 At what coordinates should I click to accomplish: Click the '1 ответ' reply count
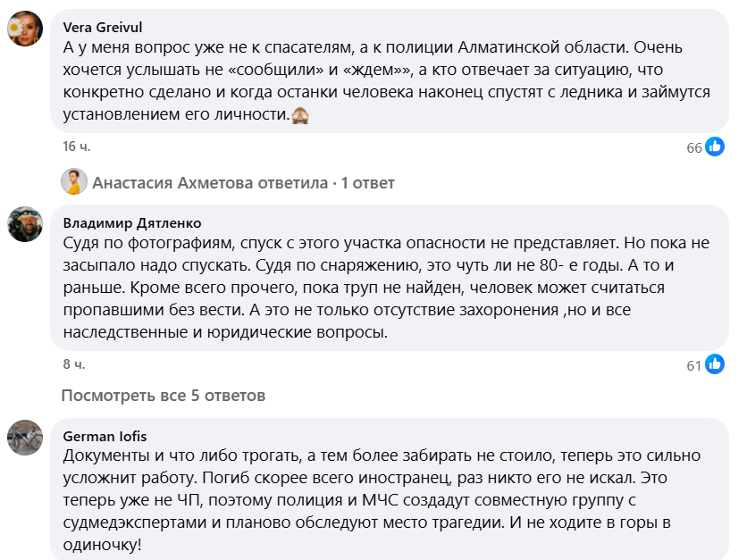(368, 183)
